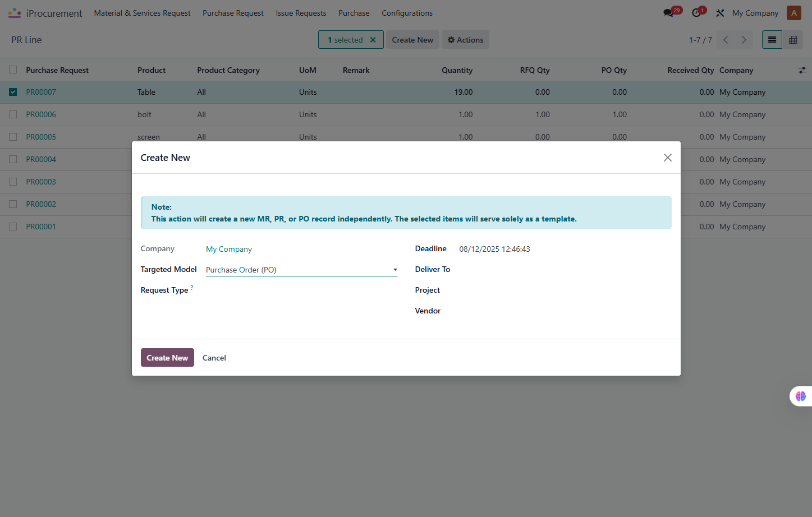Viewport: 812px width, 517px height.
Task: Open the activities clock icon
Action: pos(696,13)
